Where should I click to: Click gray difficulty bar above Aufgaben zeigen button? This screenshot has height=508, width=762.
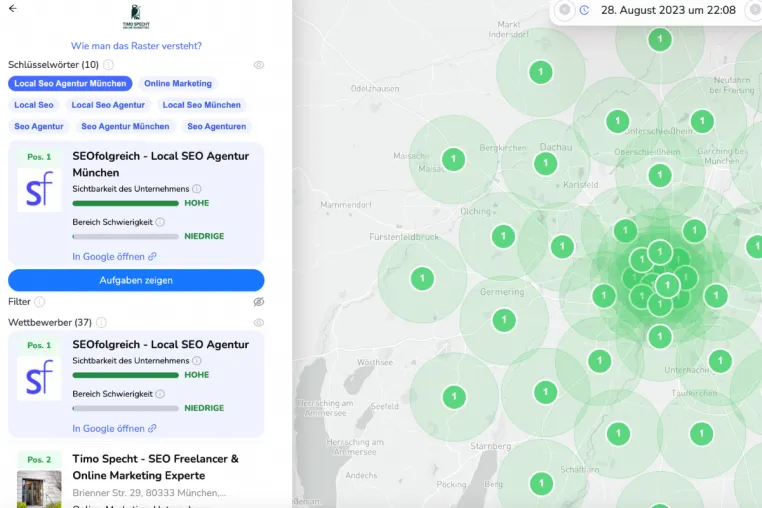[125, 236]
